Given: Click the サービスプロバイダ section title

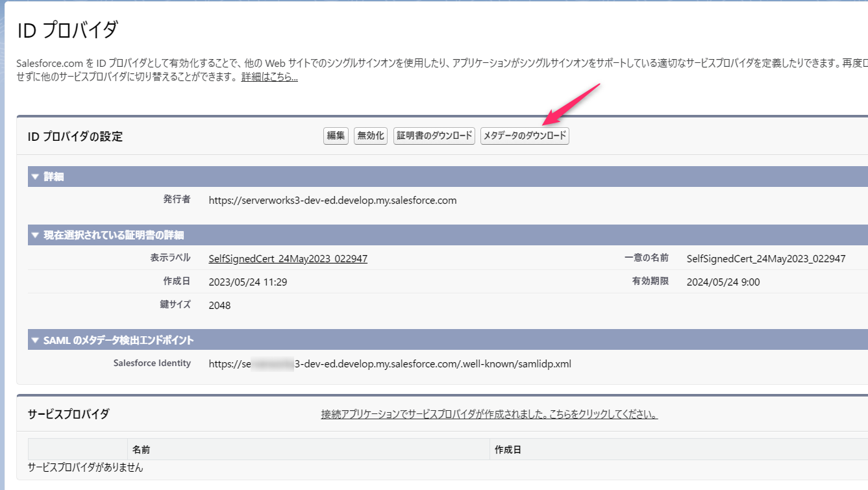Looking at the screenshot, I should [69, 414].
